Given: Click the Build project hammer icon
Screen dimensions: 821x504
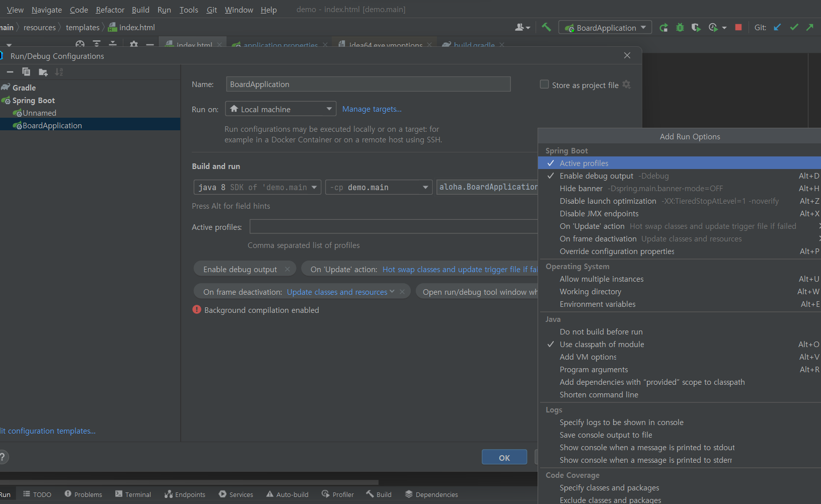Looking at the screenshot, I should pyautogui.click(x=546, y=27).
